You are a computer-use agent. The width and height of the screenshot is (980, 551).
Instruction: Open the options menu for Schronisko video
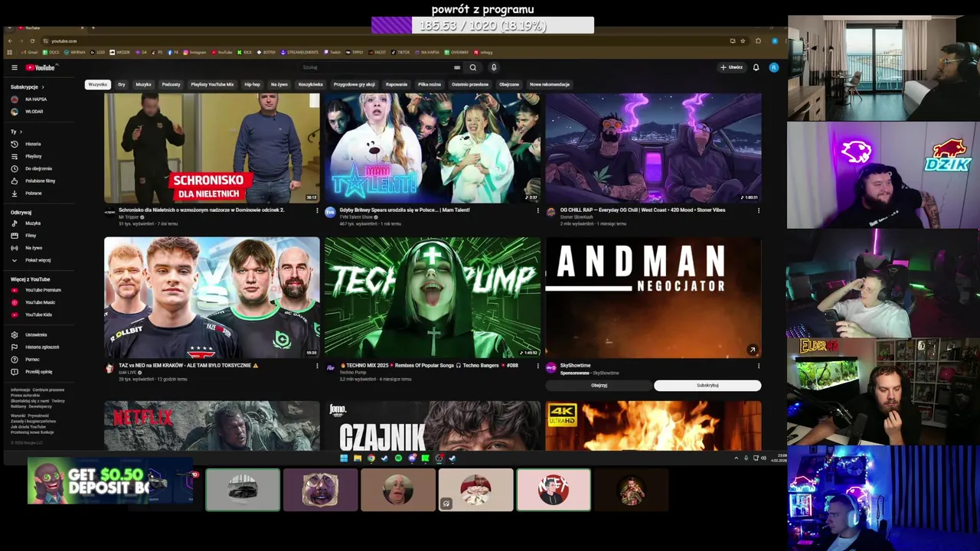[317, 210]
